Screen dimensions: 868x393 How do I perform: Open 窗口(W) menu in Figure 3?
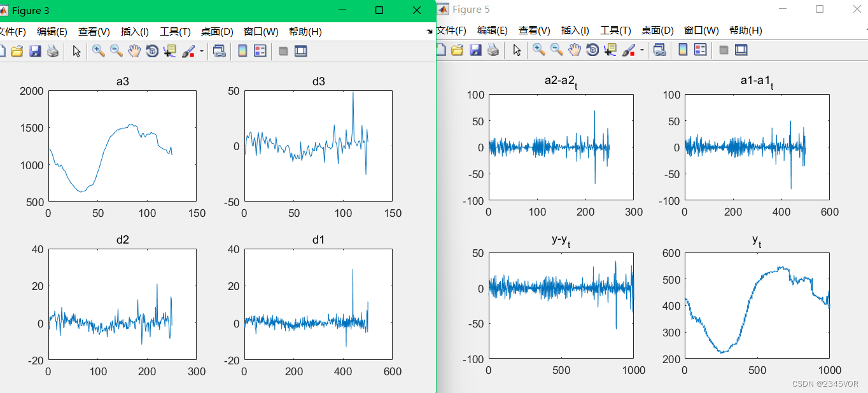coord(261,32)
